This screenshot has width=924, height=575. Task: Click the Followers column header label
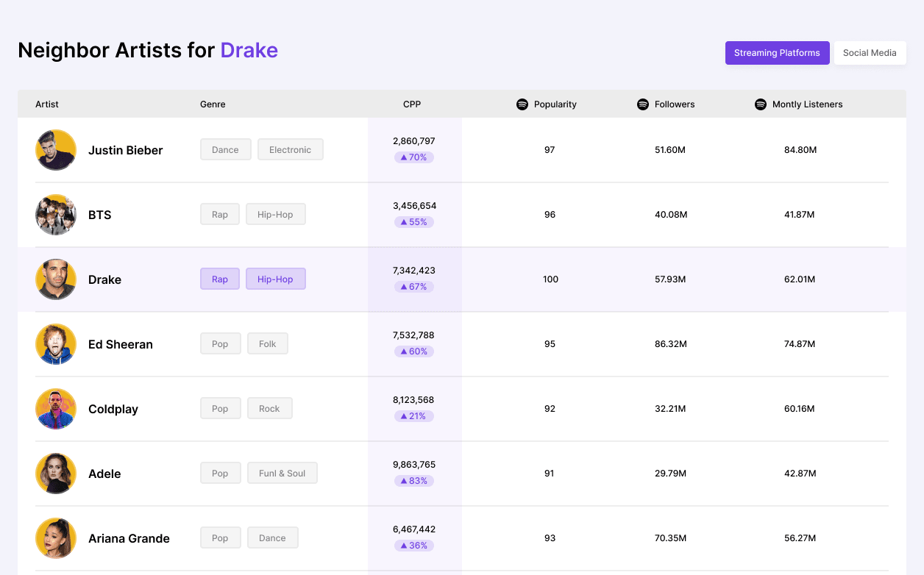click(675, 104)
